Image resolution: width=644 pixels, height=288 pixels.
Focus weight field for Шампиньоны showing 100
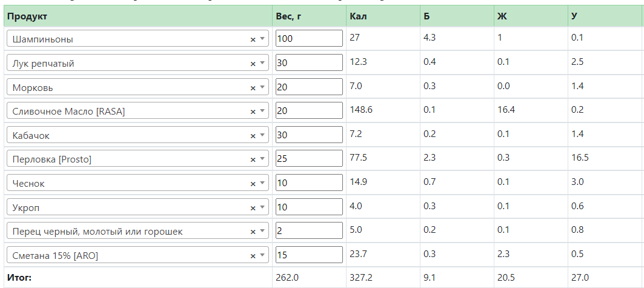pos(309,38)
